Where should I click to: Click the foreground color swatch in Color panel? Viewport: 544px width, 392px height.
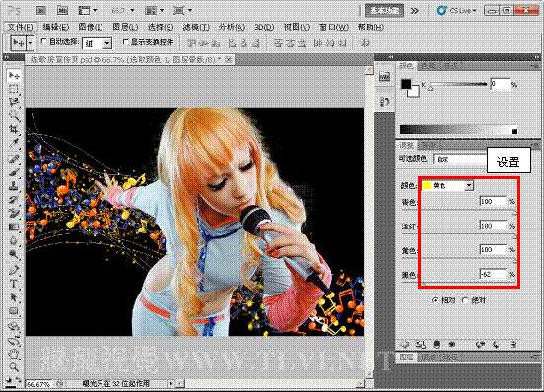[x=406, y=84]
